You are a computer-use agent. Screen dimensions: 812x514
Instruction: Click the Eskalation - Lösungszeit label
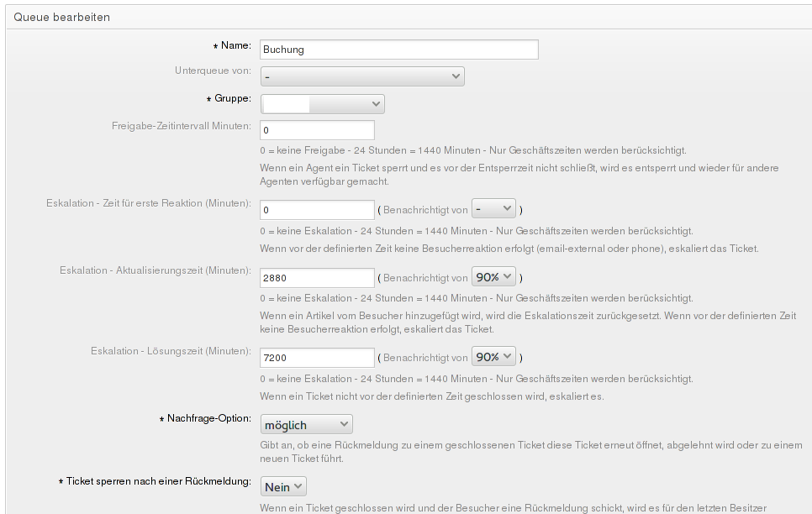point(171,351)
